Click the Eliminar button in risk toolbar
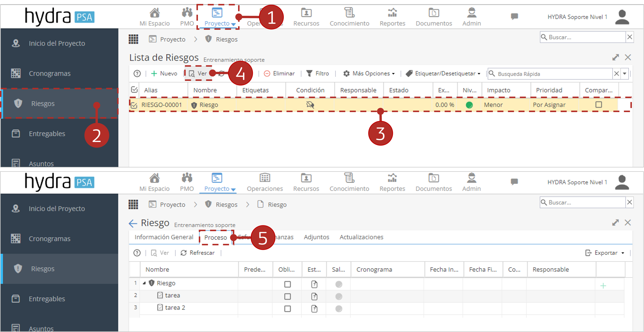 click(x=279, y=73)
